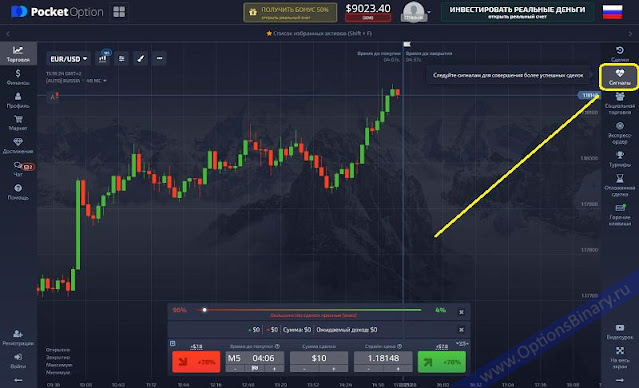Open the Достижения diamond icon
This screenshot has width=639, height=388.
coord(18,146)
